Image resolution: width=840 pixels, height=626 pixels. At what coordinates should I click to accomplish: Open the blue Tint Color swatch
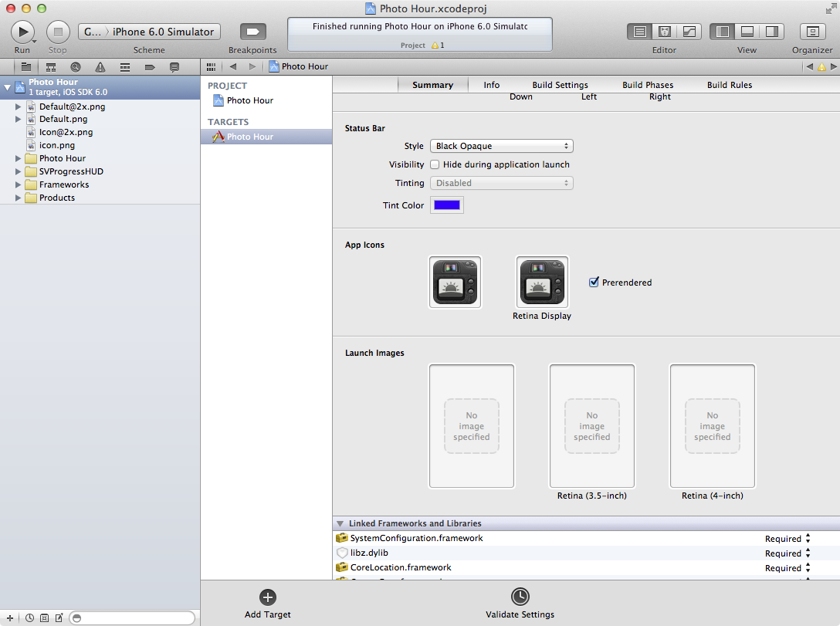[x=447, y=205]
